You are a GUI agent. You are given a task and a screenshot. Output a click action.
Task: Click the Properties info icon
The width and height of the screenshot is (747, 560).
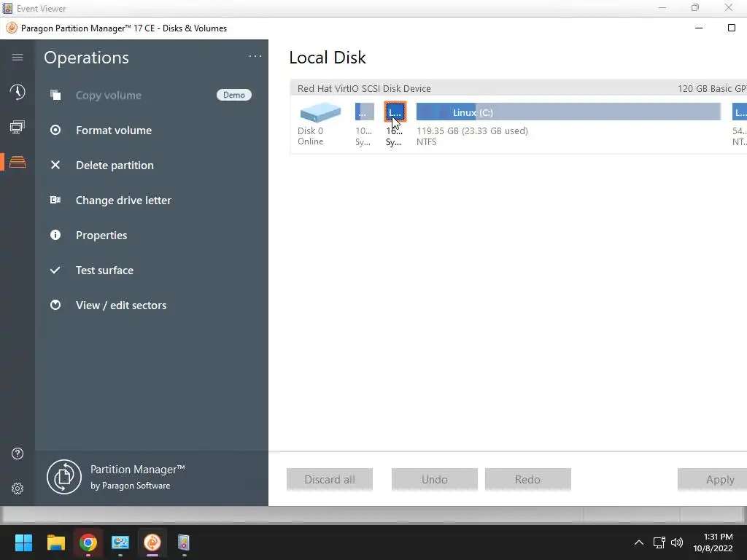[55, 235]
